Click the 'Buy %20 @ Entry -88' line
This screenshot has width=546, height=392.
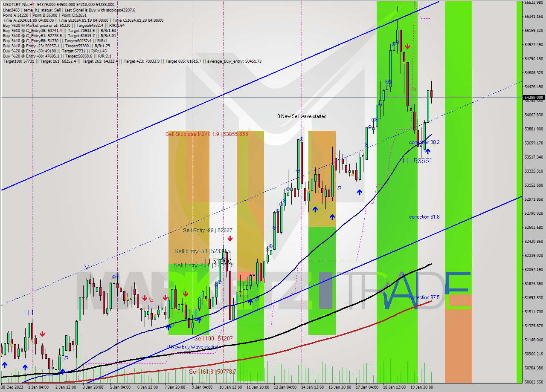pos(57,56)
